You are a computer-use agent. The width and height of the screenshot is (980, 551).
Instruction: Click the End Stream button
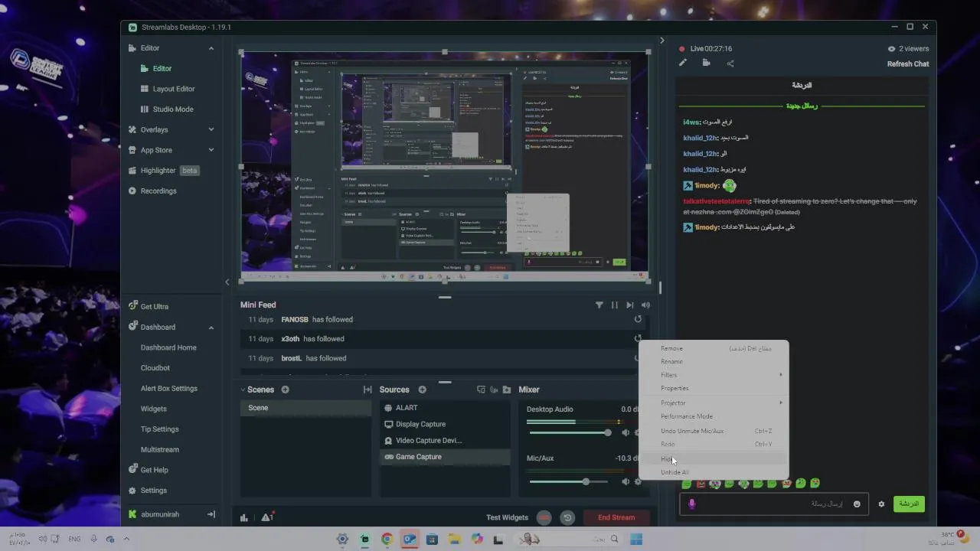pyautogui.click(x=616, y=517)
